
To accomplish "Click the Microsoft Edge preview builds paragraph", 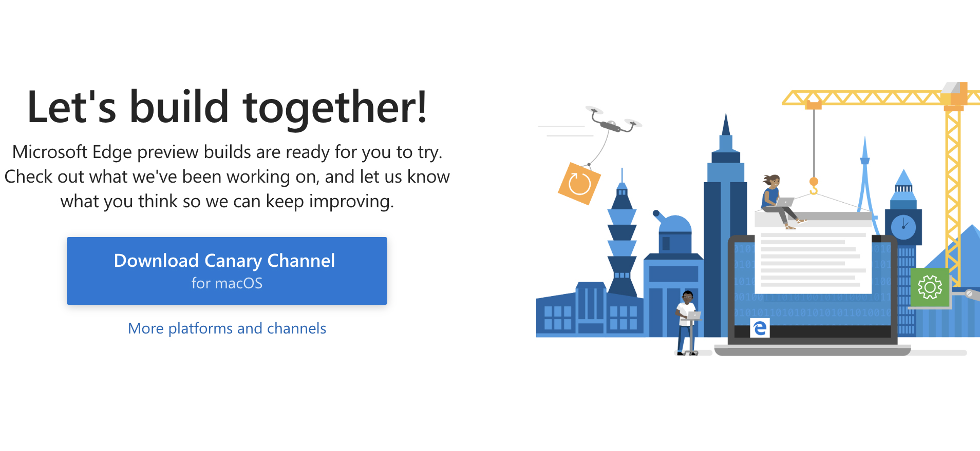I will (x=227, y=177).
